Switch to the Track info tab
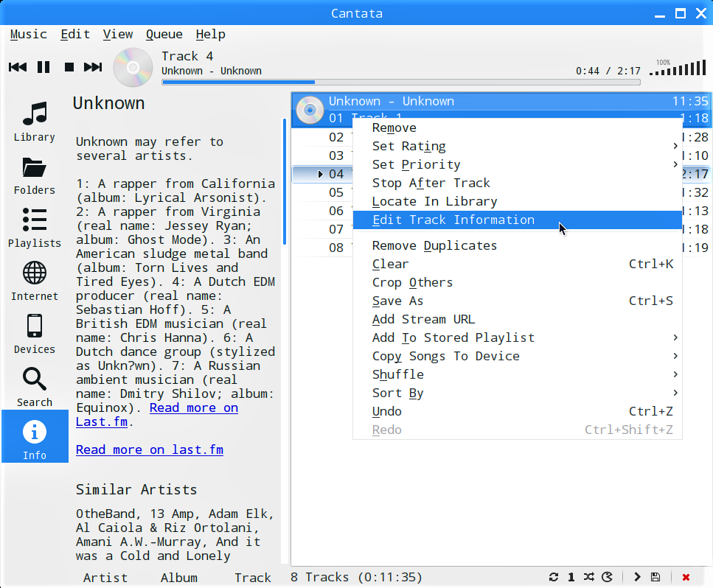This screenshot has width=713, height=588. 252,578
